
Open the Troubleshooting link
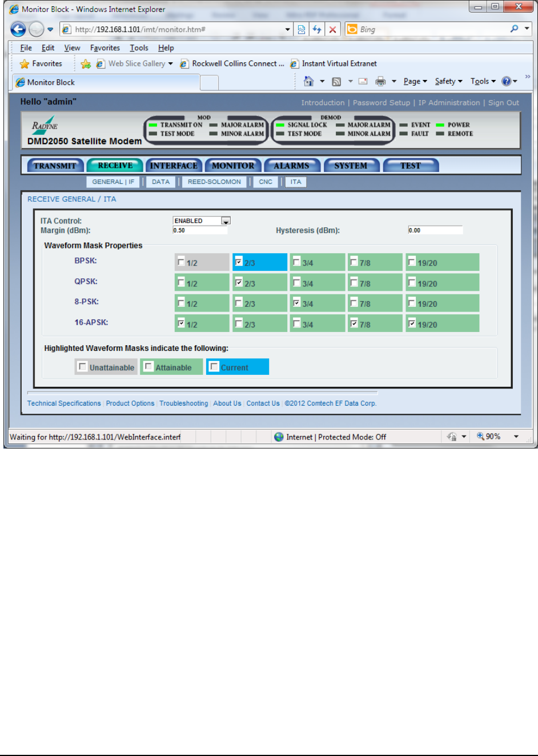tap(183, 403)
